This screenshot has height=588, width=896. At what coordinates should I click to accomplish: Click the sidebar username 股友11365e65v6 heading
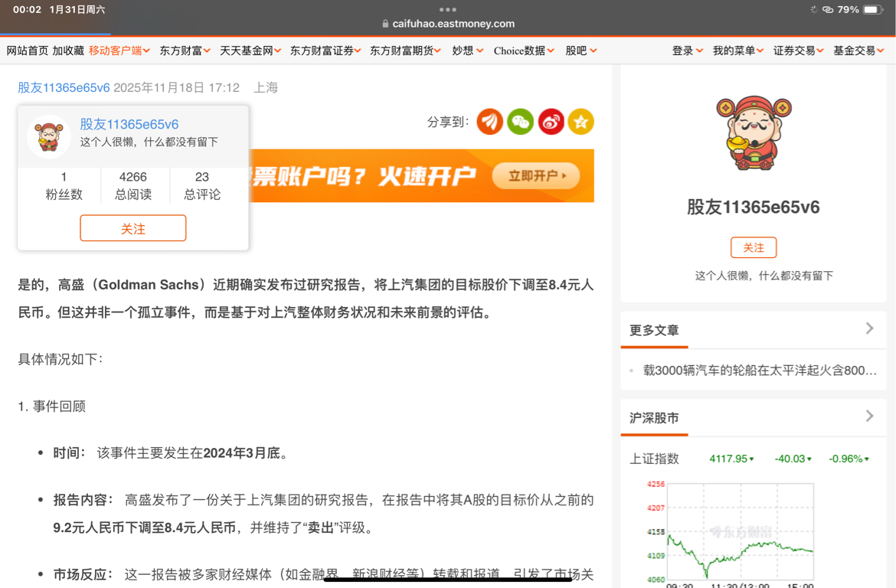[753, 207]
